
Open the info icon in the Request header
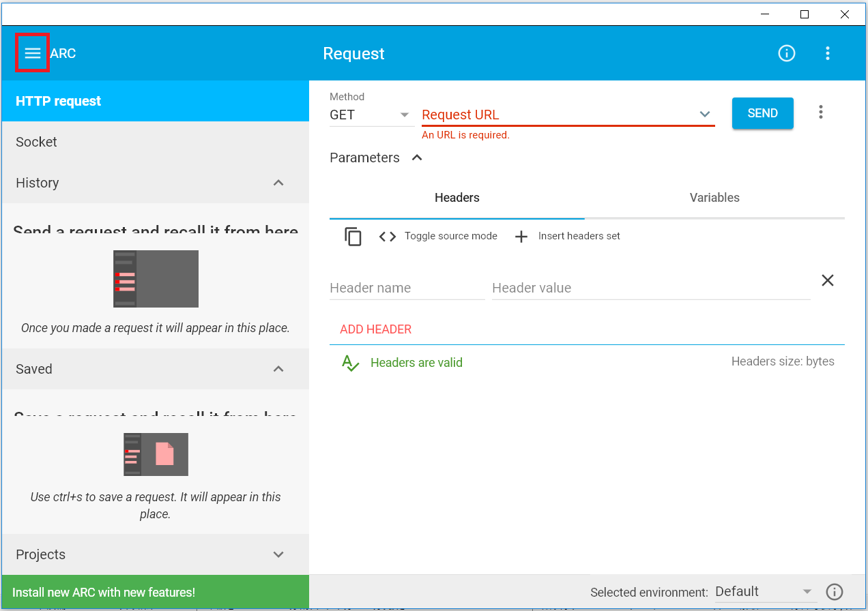[x=787, y=53]
